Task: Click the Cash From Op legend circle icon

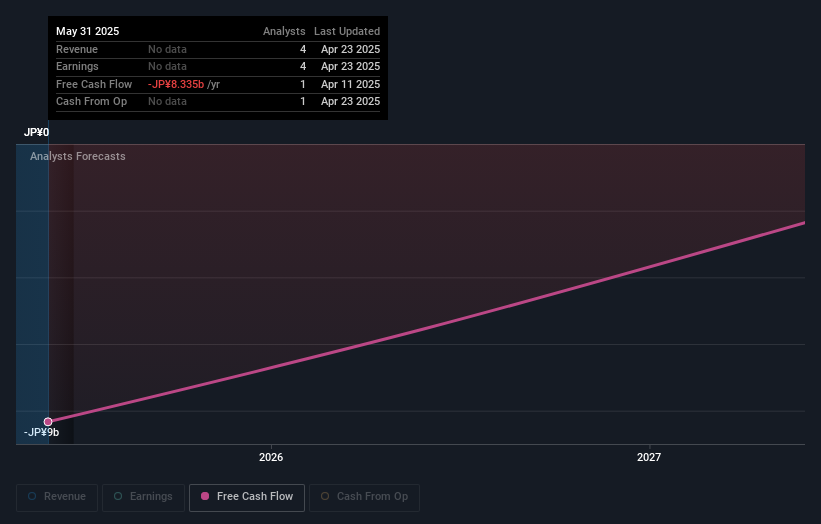Action: click(x=325, y=496)
